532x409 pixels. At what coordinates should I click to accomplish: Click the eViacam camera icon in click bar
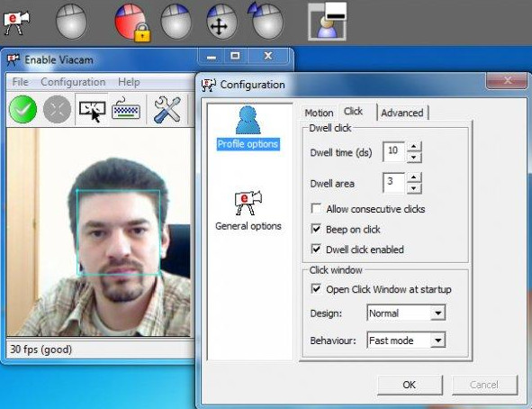tap(16, 23)
